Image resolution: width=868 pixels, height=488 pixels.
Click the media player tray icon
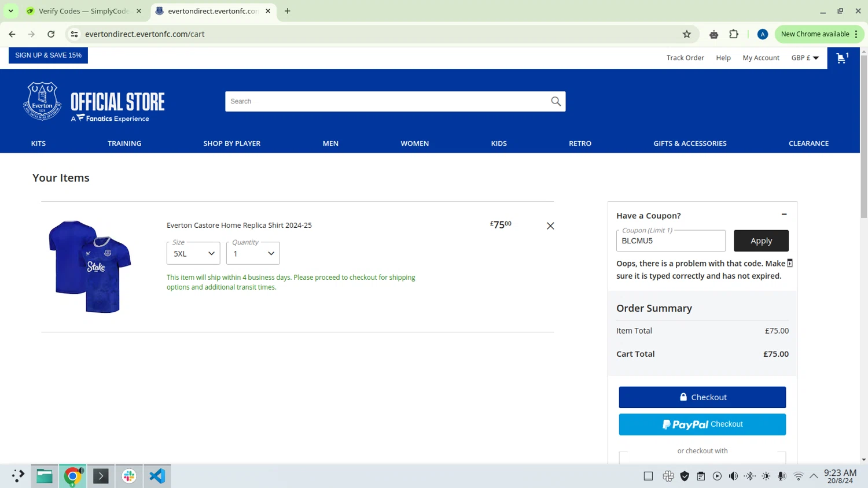717,476
